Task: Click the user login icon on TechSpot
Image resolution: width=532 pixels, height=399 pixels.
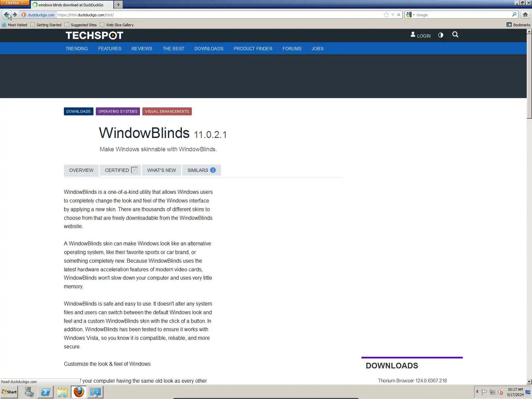Action: [413, 35]
